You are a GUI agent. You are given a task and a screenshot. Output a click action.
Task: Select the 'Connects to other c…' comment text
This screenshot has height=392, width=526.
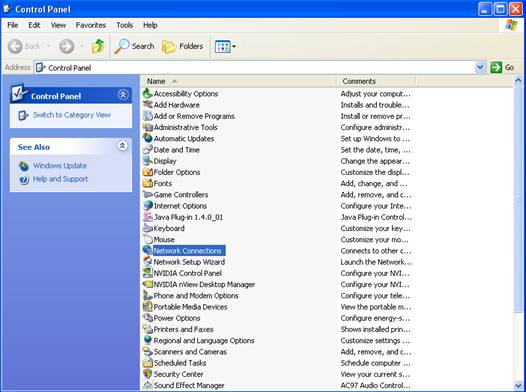[x=376, y=251]
